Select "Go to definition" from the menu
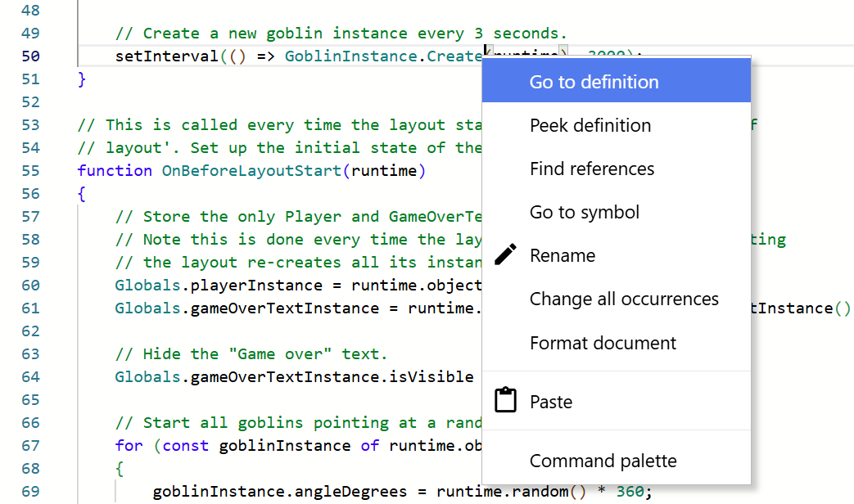This screenshot has width=854, height=504. pyautogui.click(x=593, y=81)
